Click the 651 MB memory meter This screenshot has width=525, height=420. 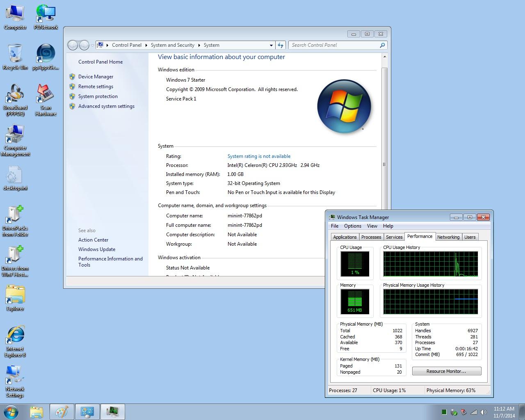point(355,301)
